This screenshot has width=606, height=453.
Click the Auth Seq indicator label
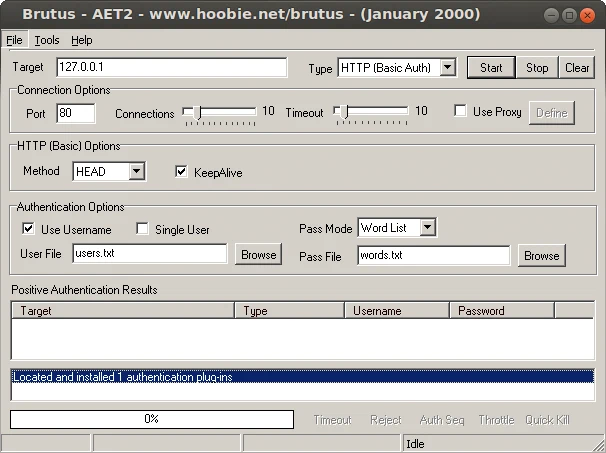[442, 420]
